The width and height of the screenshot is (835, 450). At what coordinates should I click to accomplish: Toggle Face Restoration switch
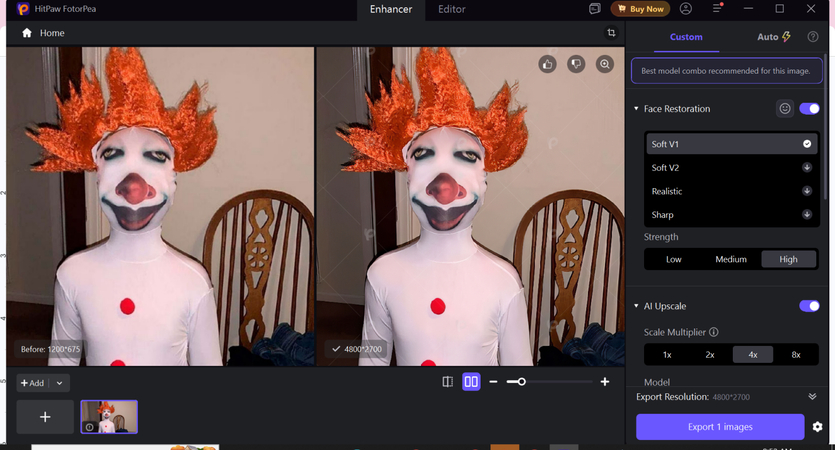tap(809, 109)
